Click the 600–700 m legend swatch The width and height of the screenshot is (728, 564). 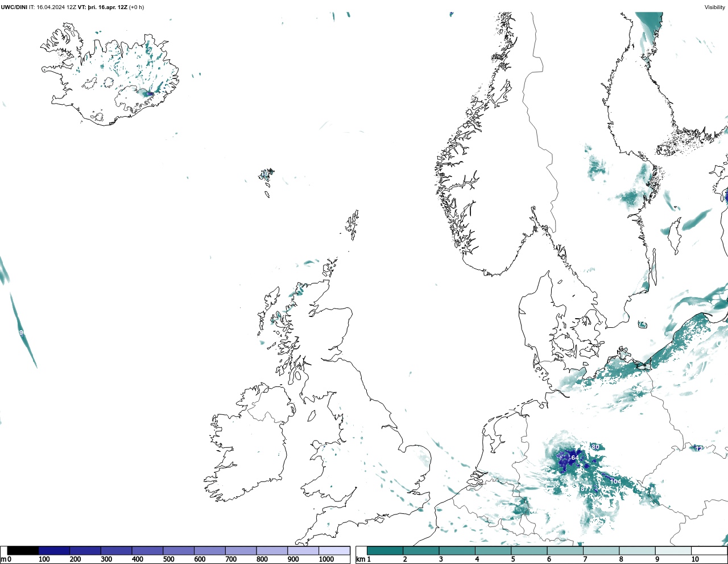pyautogui.click(x=209, y=550)
